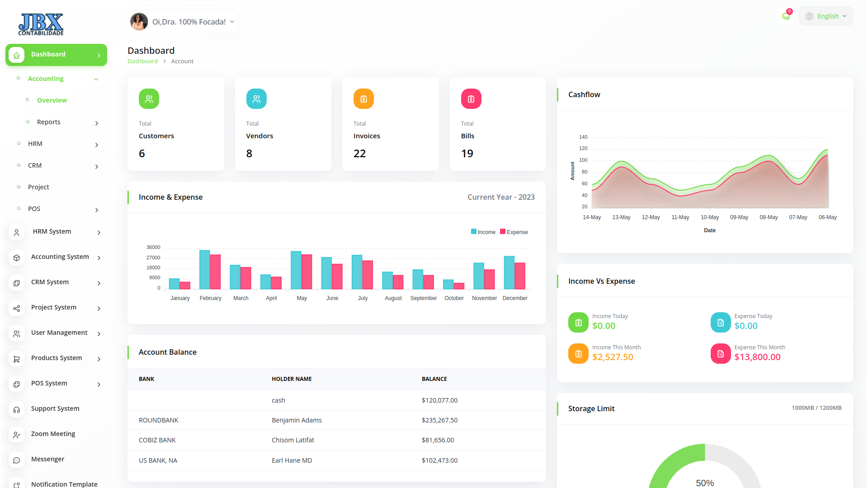Click the Total Invoices orange icon
This screenshot has width=868, height=488.
(363, 99)
